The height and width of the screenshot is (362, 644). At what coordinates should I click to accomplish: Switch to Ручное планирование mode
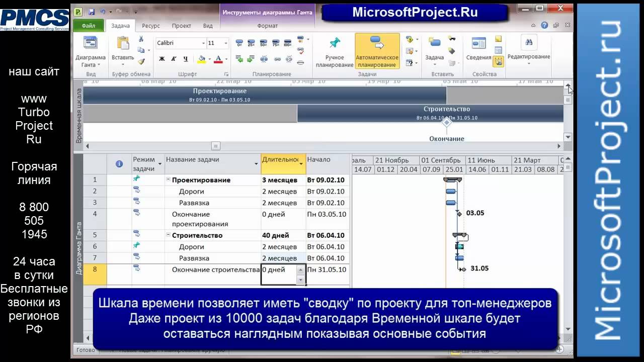click(x=334, y=51)
